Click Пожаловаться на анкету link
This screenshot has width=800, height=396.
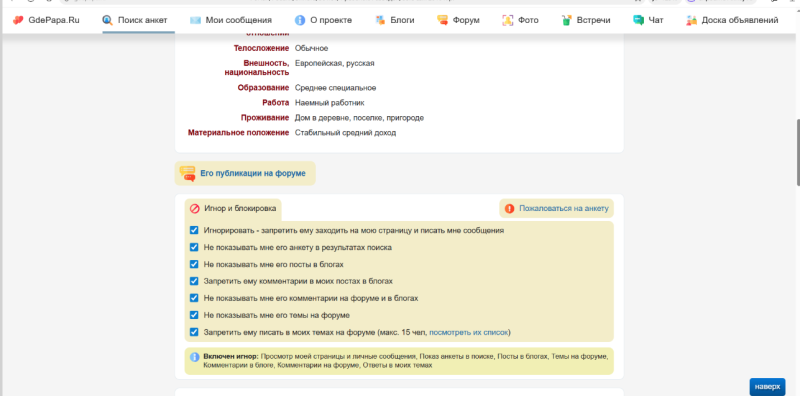(564, 209)
